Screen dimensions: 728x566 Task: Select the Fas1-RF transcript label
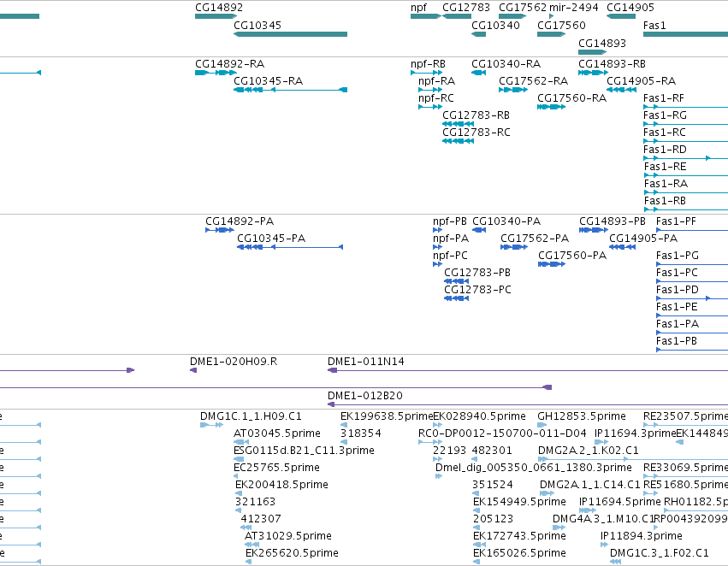click(x=664, y=98)
